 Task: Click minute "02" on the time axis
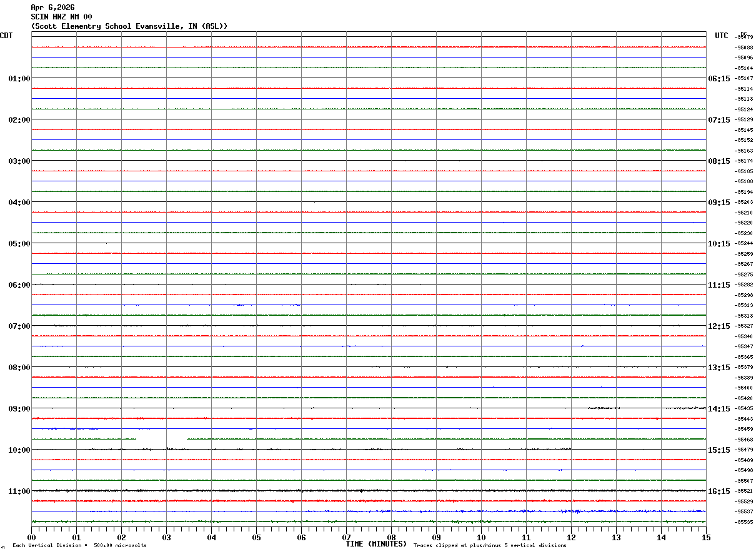121,538
